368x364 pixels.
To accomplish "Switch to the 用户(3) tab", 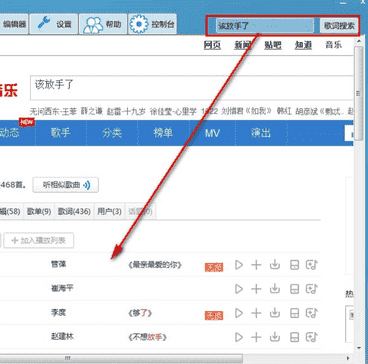I will click(x=109, y=211).
